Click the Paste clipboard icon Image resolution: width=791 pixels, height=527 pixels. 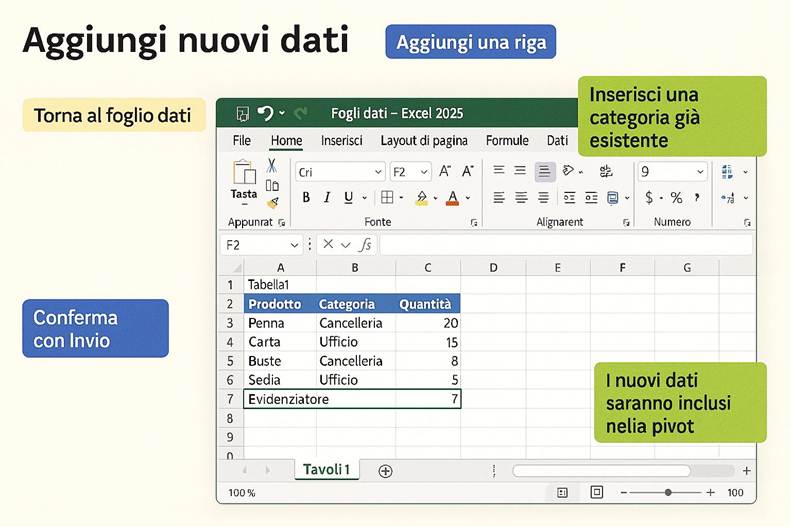244,172
